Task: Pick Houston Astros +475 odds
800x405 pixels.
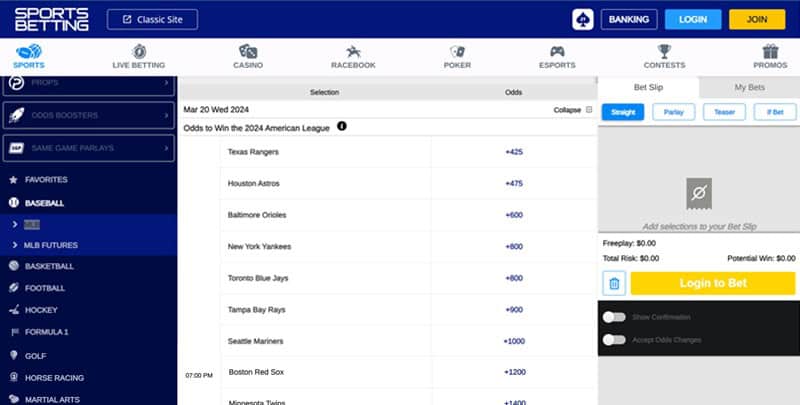Action: point(514,183)
